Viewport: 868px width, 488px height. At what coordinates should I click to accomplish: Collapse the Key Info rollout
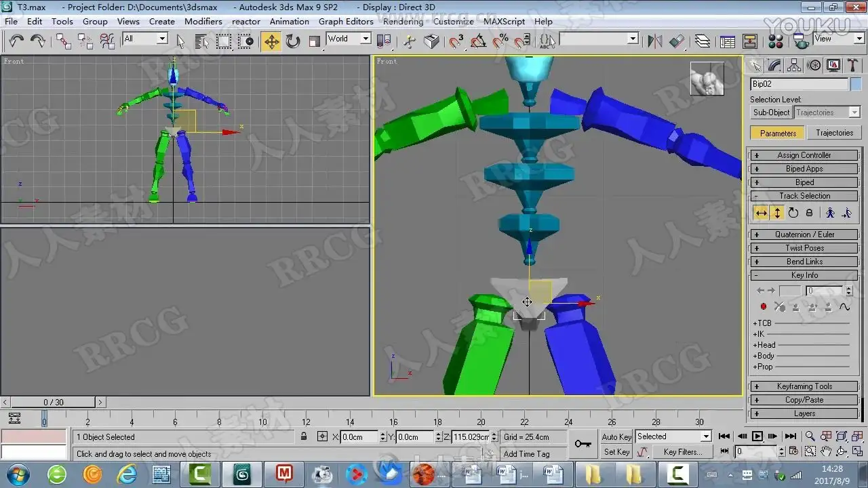pos(804,275)
